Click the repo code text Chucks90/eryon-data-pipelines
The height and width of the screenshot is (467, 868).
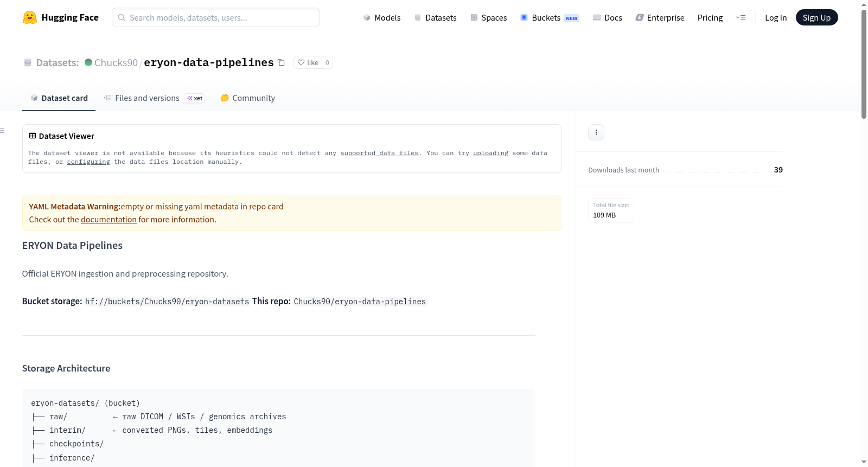[360, 302]
